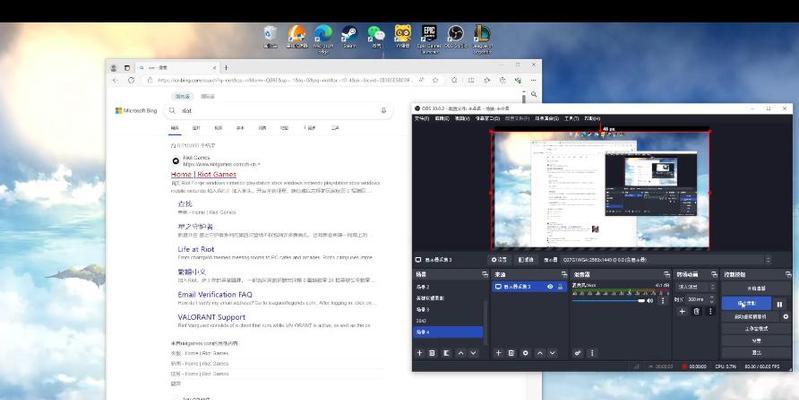
Task: Open Edge settings and more ellipsis menu
Action: 533,81
